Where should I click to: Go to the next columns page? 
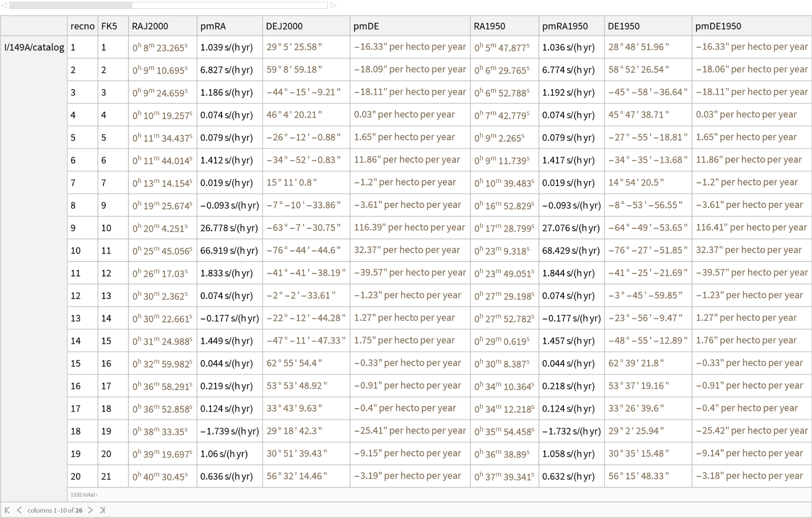click(x=90, y=510)
